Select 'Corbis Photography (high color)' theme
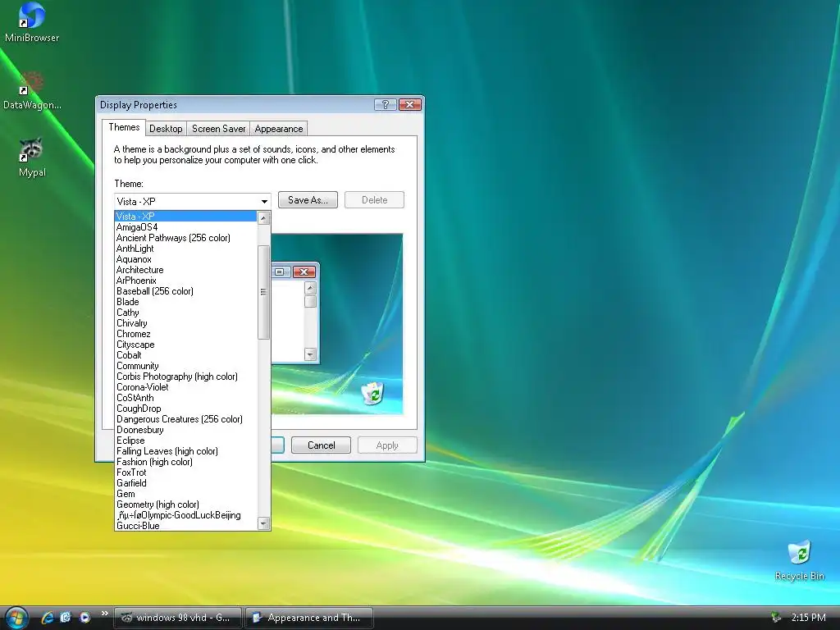 click(x=186, y=377)
